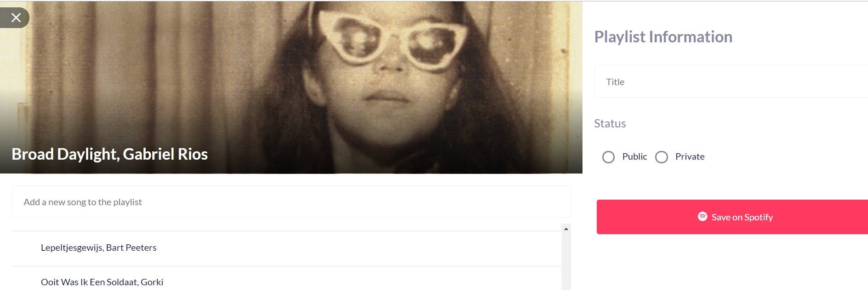
Task: Click the Playlist Information heading
Action: [663, 37]
